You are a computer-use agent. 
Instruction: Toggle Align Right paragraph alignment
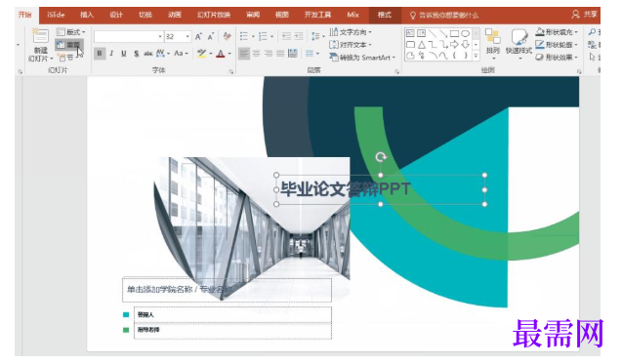pos(269,53)
